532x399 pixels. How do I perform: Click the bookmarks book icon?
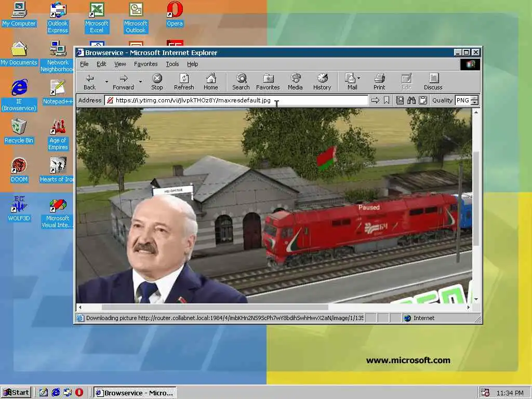pos(400,100)
